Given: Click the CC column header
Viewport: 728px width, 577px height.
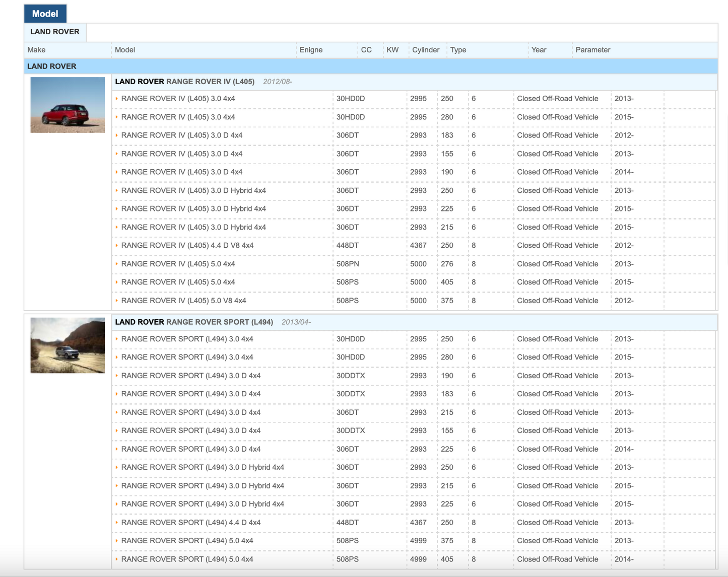Looking at the screenshot, I should 366,50.
